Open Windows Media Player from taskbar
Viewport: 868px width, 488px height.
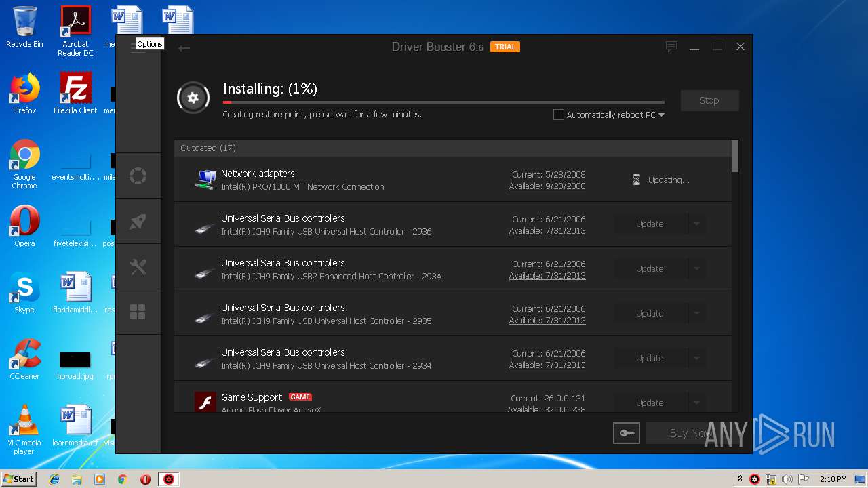click(x=100, y=479)
